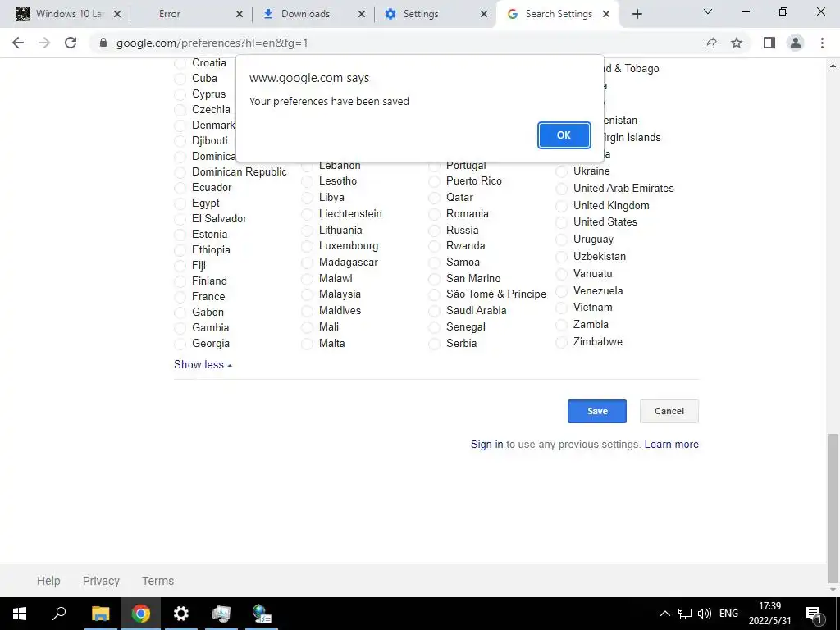Switch to the Downloads tab
This screenshot has height=630, width=840.
tap(305, 14)
